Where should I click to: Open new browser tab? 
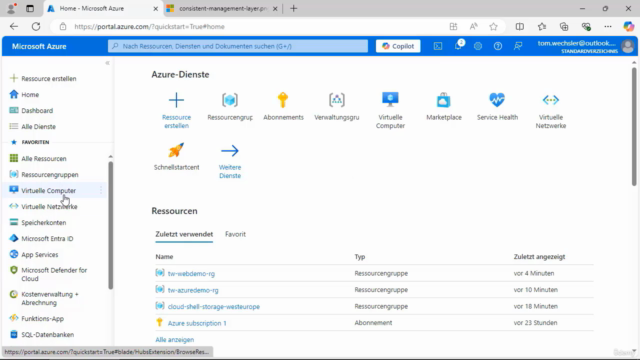(293, 8)
